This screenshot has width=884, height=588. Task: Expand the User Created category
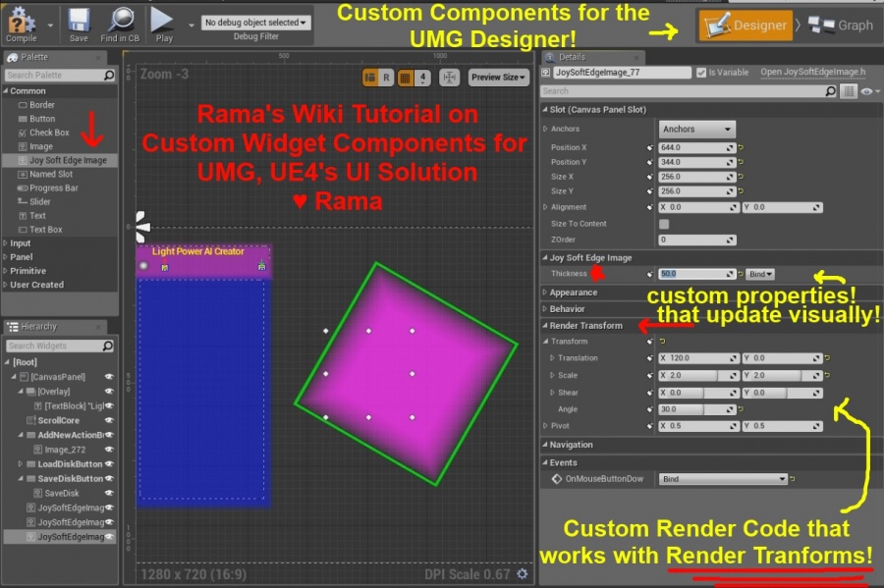[6, 285]
